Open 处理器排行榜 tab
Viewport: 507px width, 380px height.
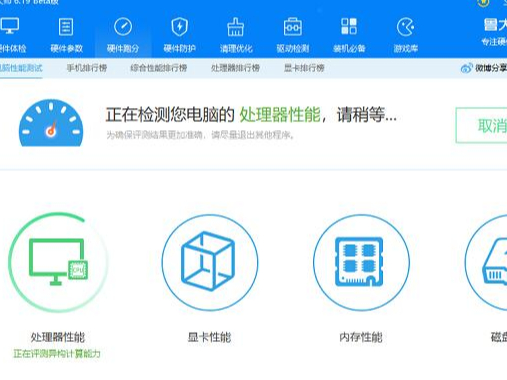(235, 68)
